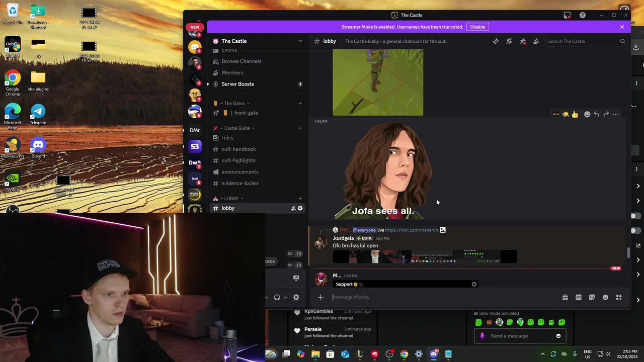The height and width of the screenshot is (362, 644).
Task: Open the .kurdgela screenshot attachment
Action: pos(425,257)
